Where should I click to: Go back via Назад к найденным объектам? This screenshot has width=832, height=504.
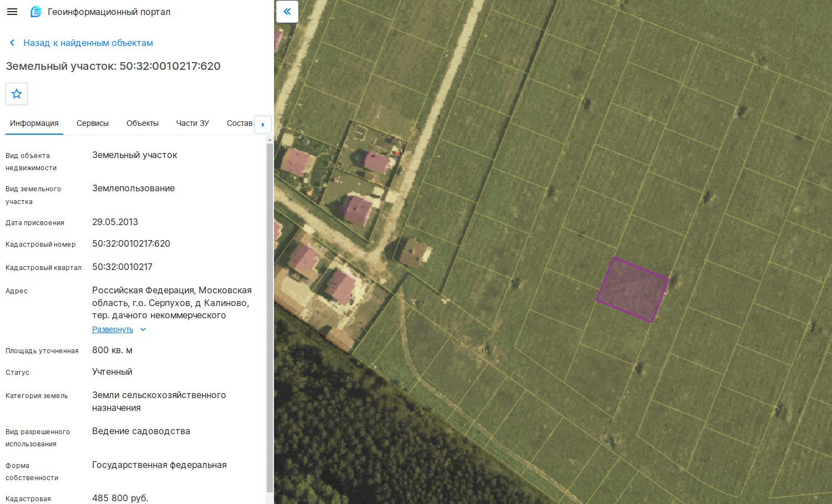pyautogui.click(x=88, y=43)
